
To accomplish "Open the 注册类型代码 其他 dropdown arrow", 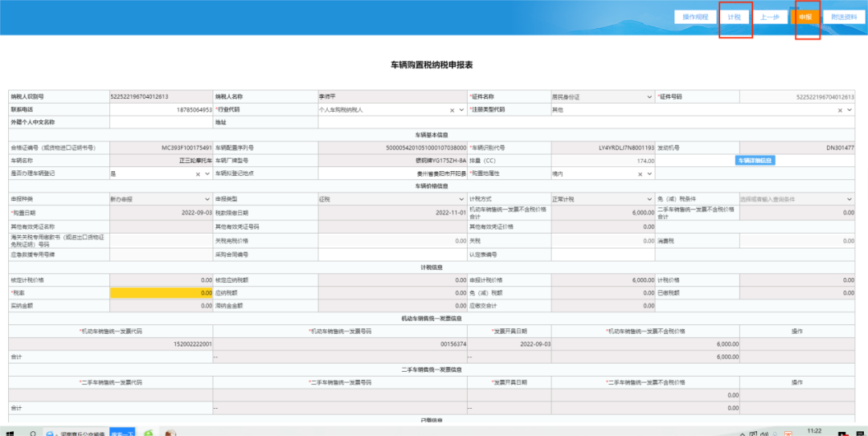I will click(850, 110).
